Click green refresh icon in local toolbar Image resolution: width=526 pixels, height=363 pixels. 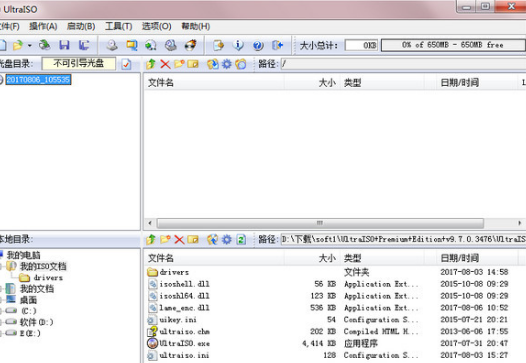(x=241, y=239)
